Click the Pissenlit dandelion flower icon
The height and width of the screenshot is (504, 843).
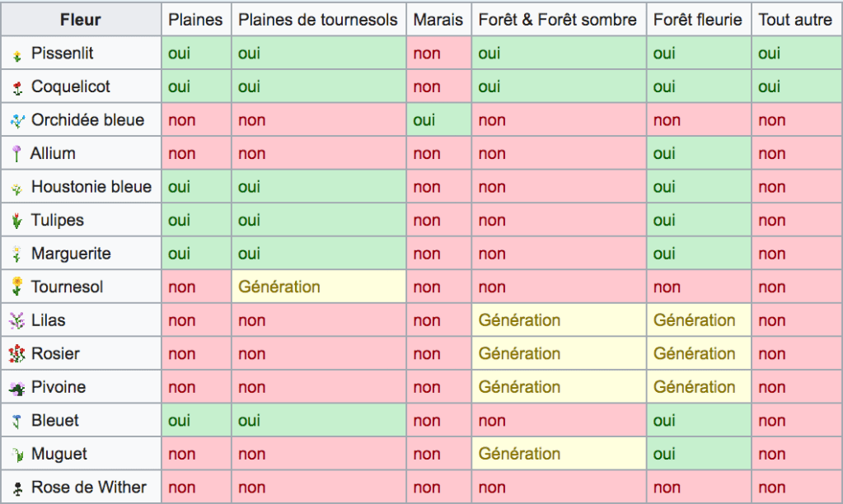pyautogui.click(x=17, y=55)
